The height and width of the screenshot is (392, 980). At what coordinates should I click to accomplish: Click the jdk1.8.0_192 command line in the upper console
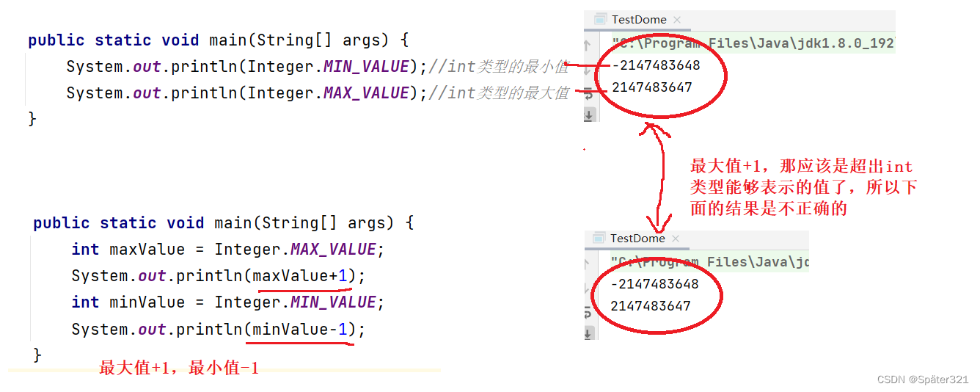(753, 43)
